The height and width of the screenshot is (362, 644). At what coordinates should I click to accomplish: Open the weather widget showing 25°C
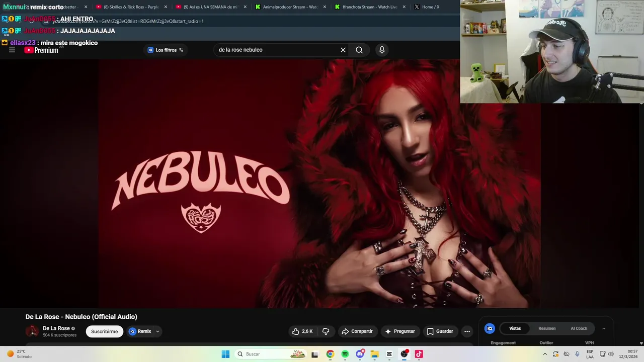[x=19, y=354]
